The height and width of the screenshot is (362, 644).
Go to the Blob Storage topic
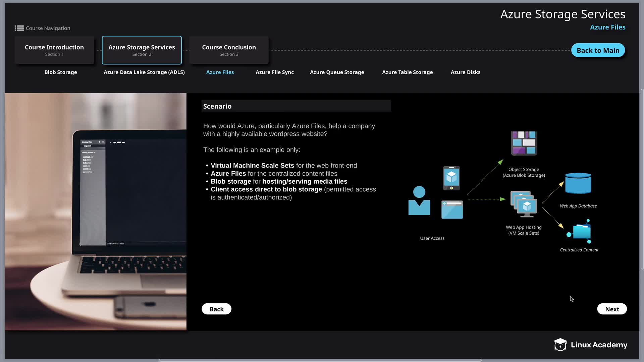coord(61,72)
